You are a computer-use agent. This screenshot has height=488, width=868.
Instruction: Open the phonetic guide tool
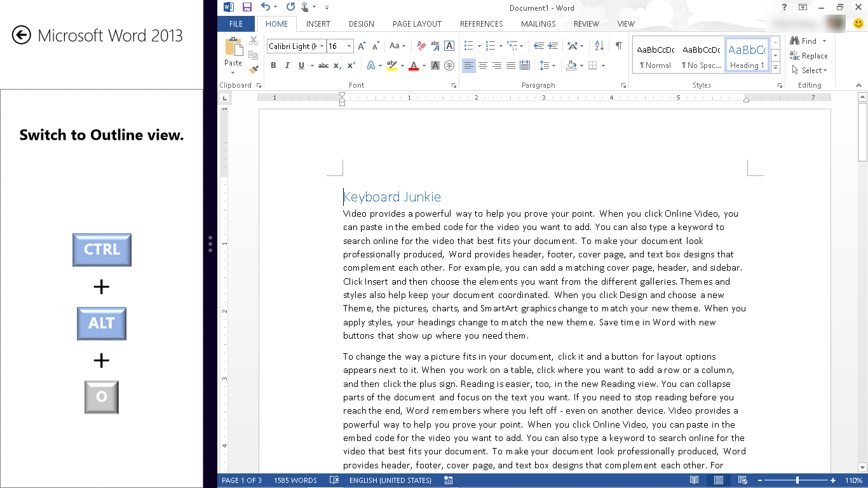click(x=435, y=46)
